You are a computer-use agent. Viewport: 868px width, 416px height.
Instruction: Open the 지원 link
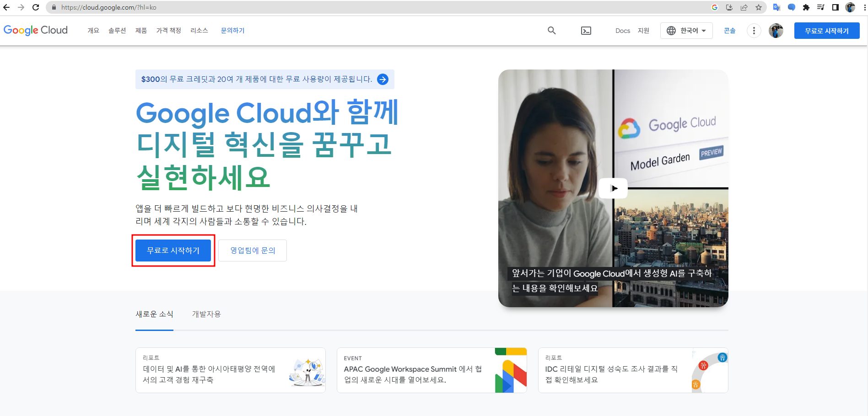(643, 31)
